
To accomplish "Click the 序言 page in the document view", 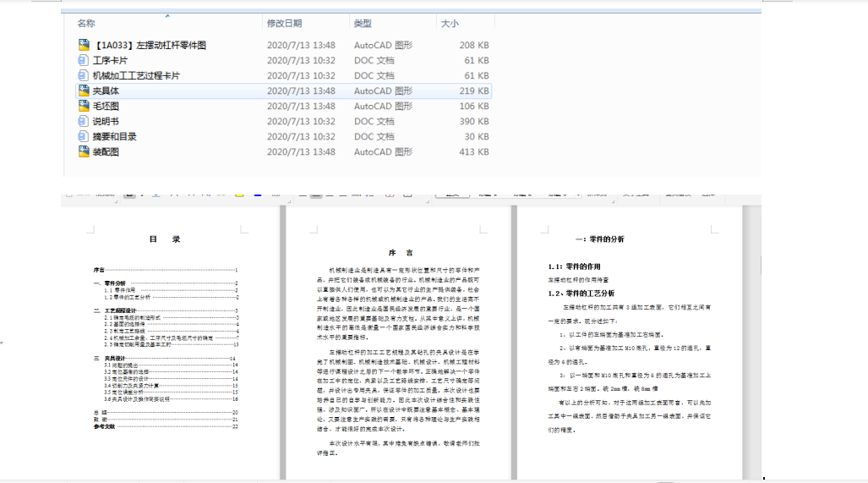I will click(x=399, y=343).
